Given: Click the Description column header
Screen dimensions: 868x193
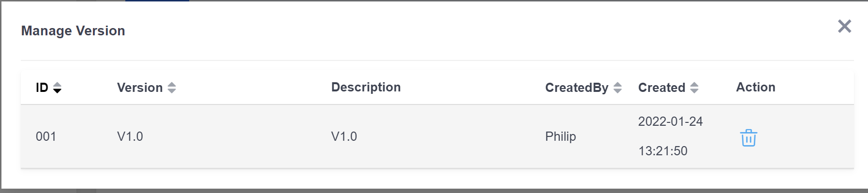Looking at the screenshot, I should [x=366, y=87].
